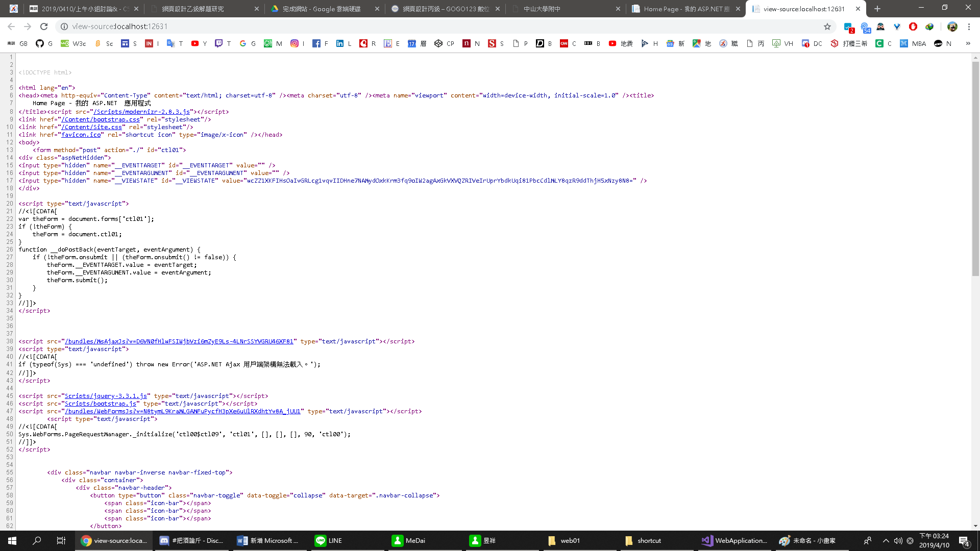Open the LinkedIn bookmark labeled L
980x551 pixels.
point(344,43)
